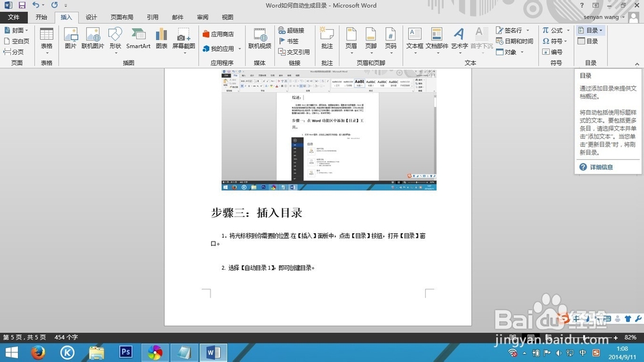
Task: Open Quick Parts (文档部件)
Action: 437,41
